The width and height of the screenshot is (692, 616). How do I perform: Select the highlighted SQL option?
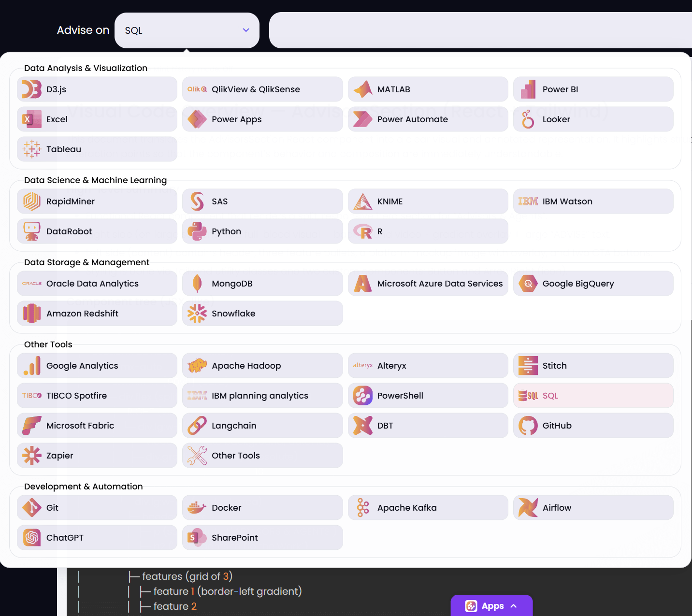point(593,396)
